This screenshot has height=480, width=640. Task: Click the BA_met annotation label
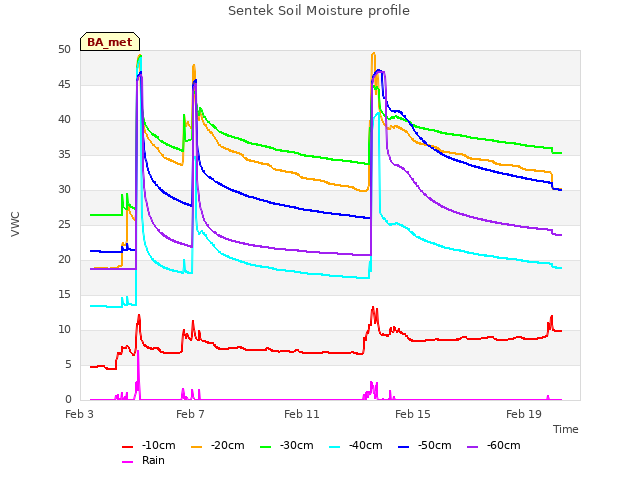coord(110,42)
